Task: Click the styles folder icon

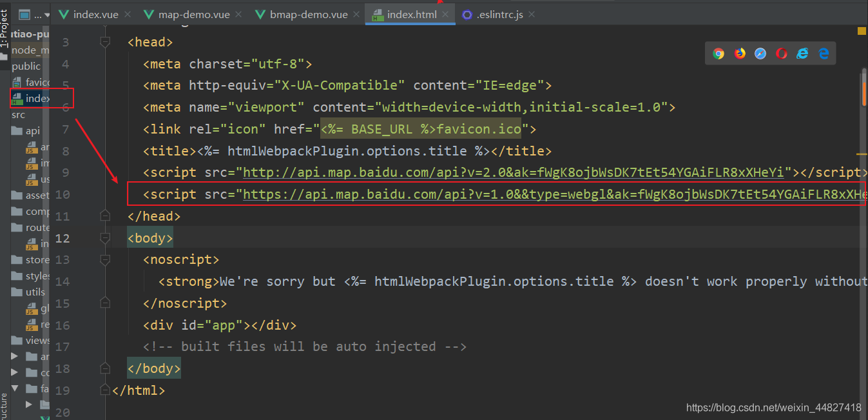Action: [x=16, y=276]
